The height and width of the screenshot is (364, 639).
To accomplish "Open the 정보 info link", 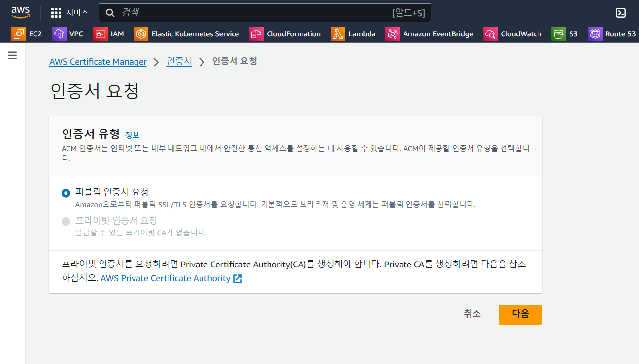I will click(x=133, y=135).
